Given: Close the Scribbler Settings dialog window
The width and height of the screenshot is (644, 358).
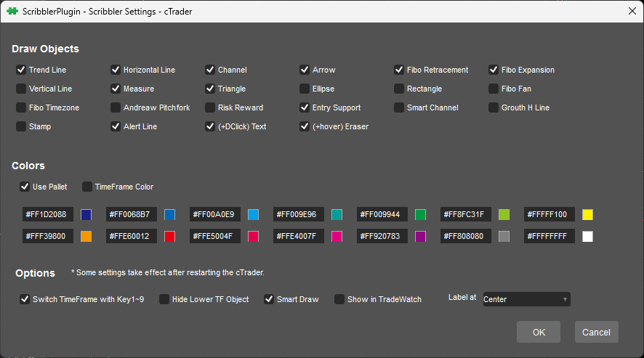Looking at the screenshot, I should tap(631, 11).
